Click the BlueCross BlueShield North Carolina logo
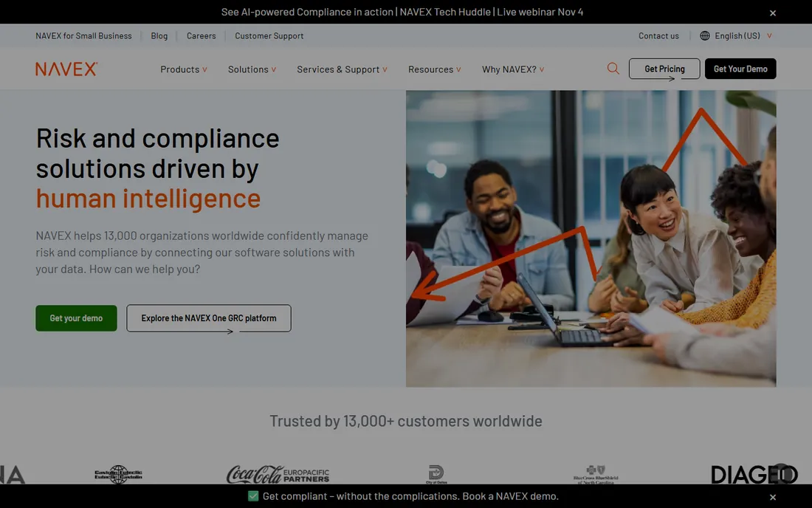 coord(596,474)
